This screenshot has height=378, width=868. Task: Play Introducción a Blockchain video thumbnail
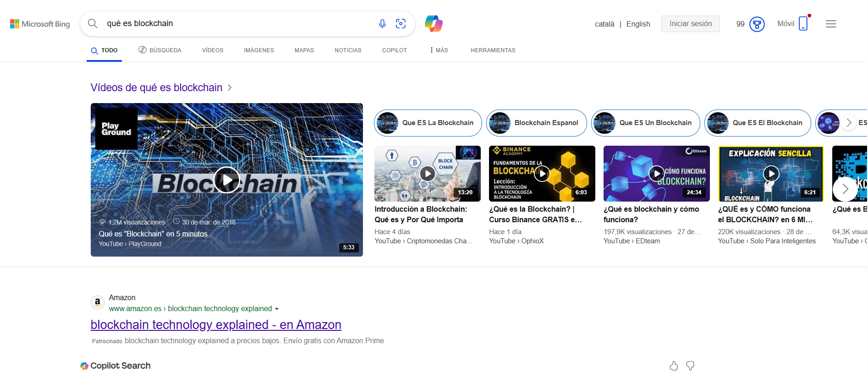[x=428, y=174]
